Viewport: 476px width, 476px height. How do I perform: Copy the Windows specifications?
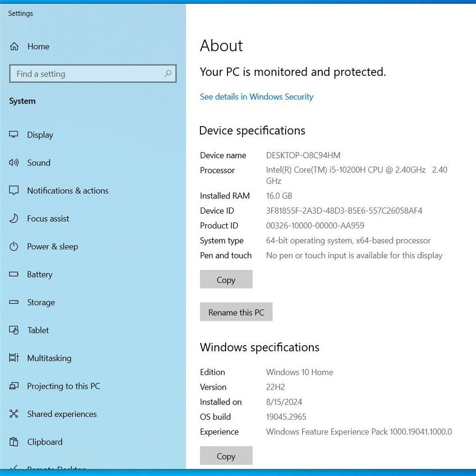coord(226,456)
